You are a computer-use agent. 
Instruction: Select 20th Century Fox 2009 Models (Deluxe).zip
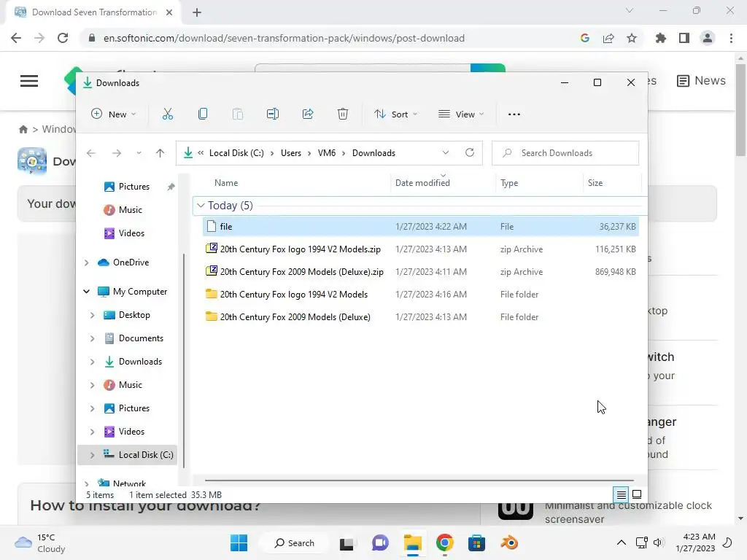click(x=421, y=272)
